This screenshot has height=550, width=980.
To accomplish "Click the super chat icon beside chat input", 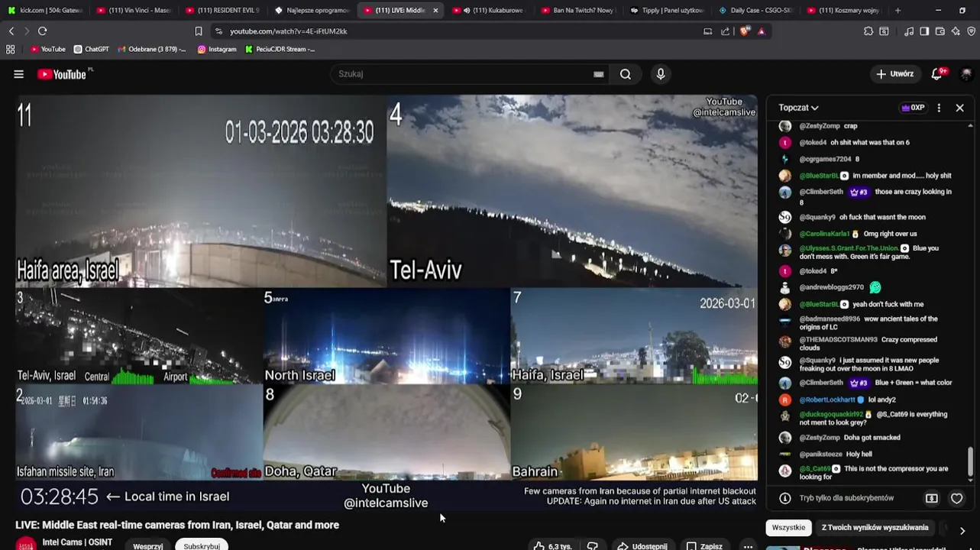I will click(x=932, y=498).
